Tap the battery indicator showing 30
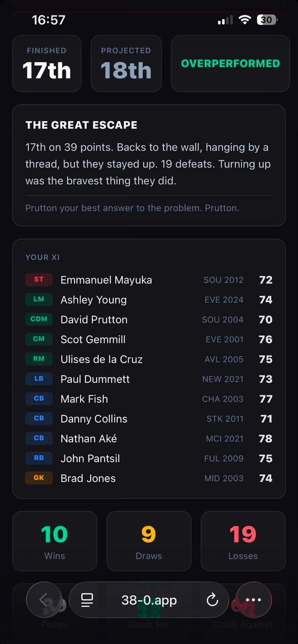 click(267, 20)
